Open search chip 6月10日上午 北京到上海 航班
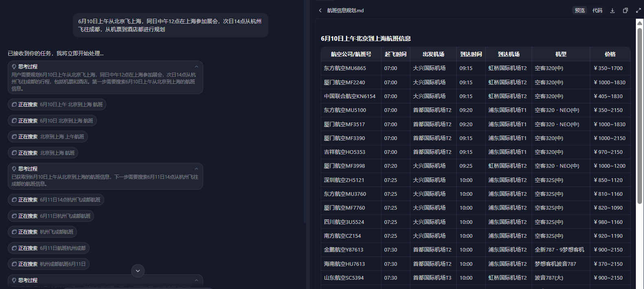This screenshot has height=289, width=644. 57,105
